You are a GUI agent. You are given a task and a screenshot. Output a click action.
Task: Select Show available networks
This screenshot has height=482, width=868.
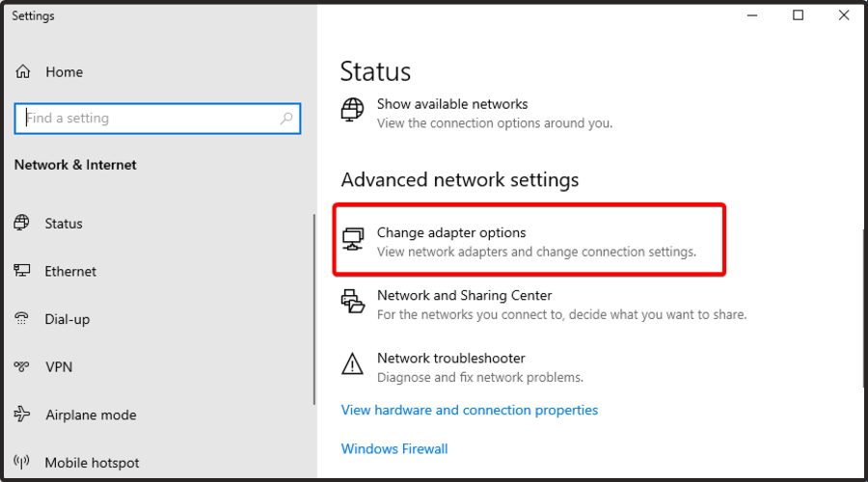(452, 104)
